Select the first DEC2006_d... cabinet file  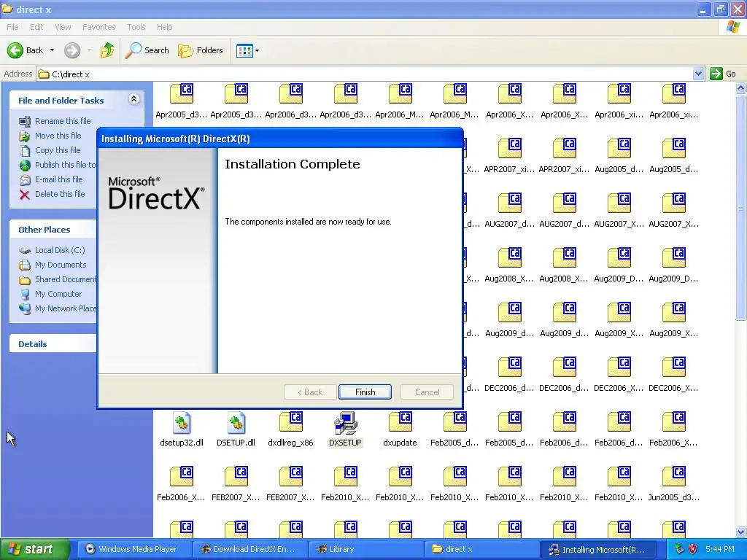point(510,367)
